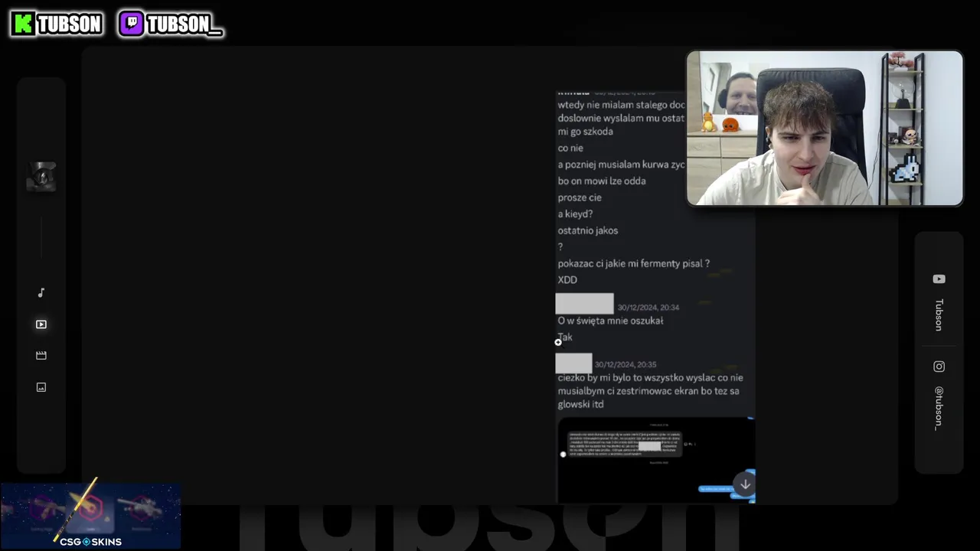Click message text 'Tak'
The height and width of the screenshot is (551, 980).
point(565,337)
